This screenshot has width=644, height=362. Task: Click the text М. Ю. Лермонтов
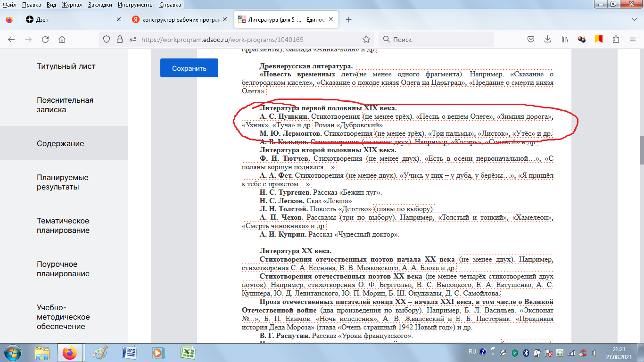pyautogui.click(x=291, y=133)
